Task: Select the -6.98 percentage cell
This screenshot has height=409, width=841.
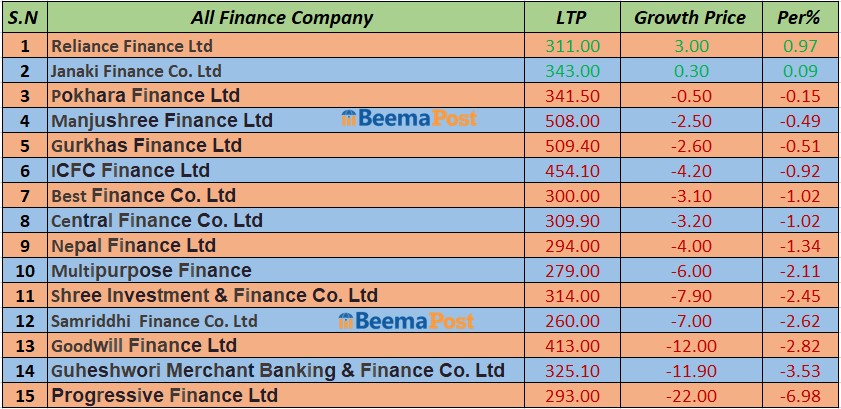Action: coord(800,396)
